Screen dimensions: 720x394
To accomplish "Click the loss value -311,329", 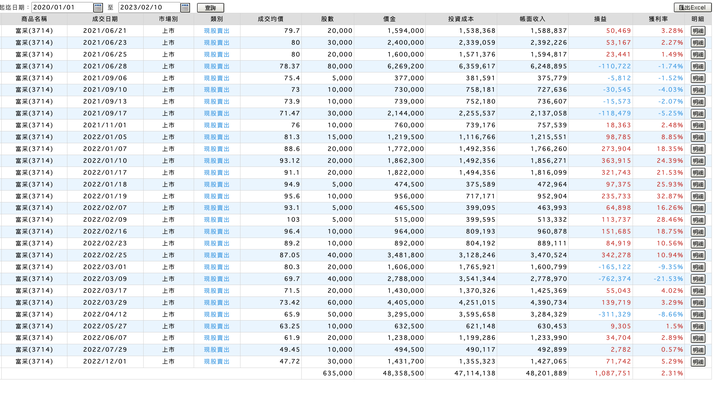I will pos(615,315).
